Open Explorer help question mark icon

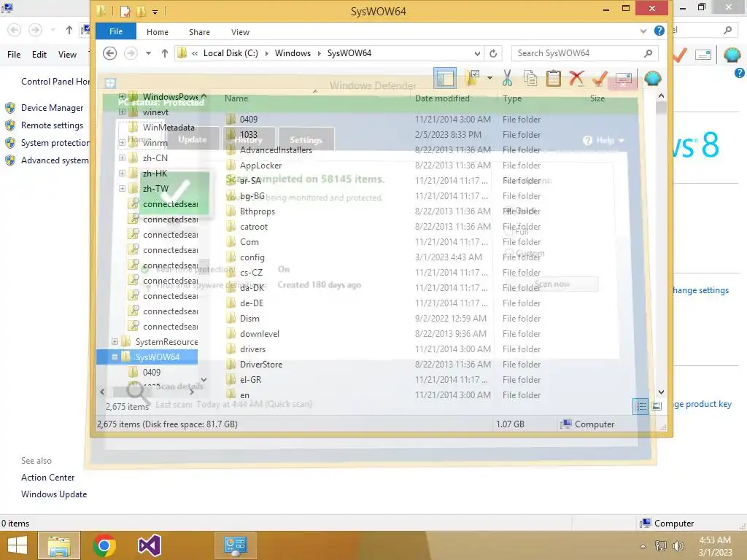659,31
